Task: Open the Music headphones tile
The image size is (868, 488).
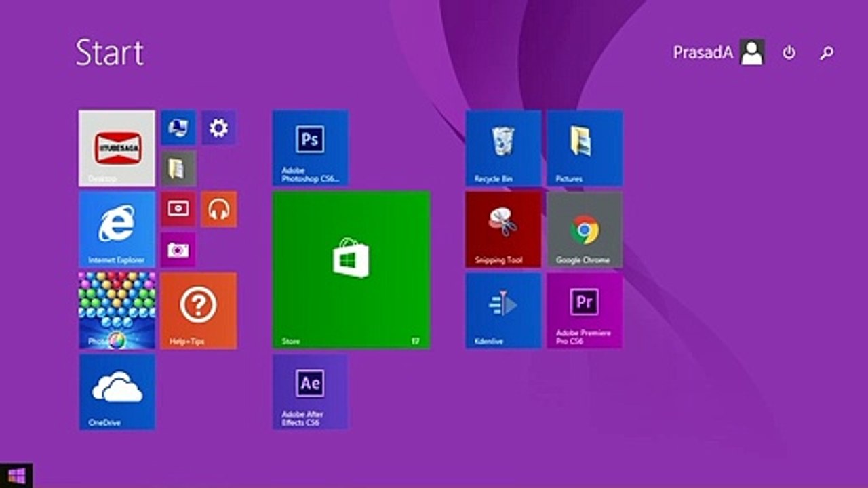Action: pyautogui.click(x=218, y=209)
